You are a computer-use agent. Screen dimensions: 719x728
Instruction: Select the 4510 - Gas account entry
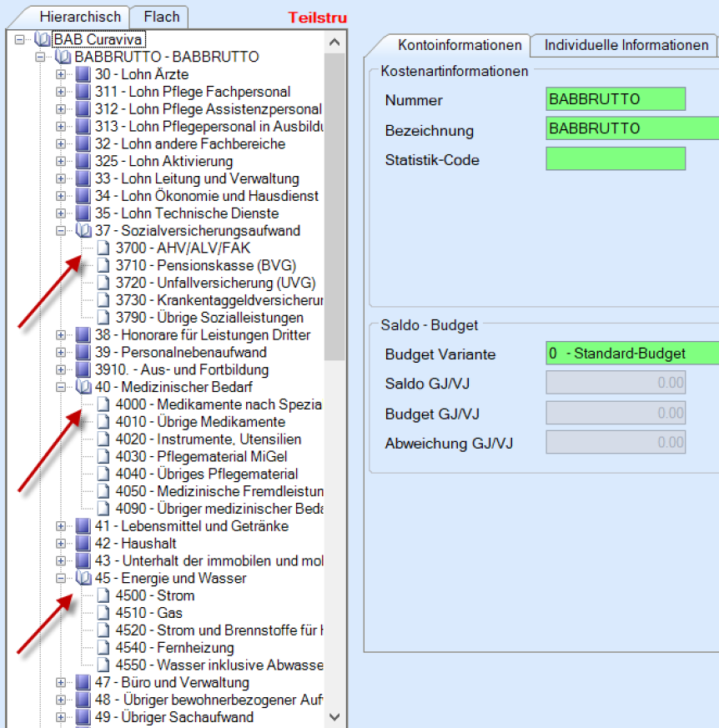tap(137, 613)
